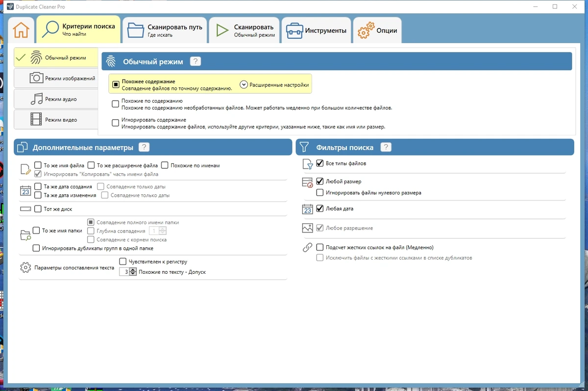The width and height of the screenshot is (588, 391).
Task: Toggle the Похожее содержание checkbox
Action: (x=116, y=84)
